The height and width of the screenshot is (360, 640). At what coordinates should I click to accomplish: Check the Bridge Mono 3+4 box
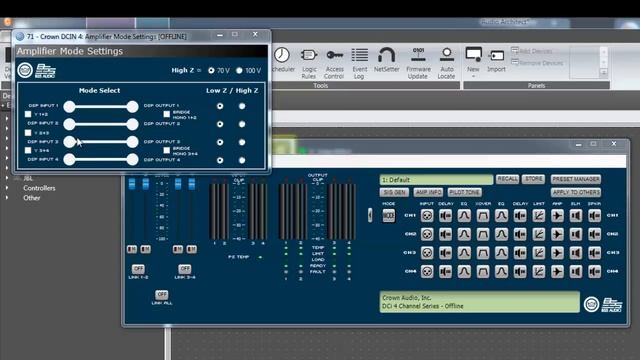(167, 151)
